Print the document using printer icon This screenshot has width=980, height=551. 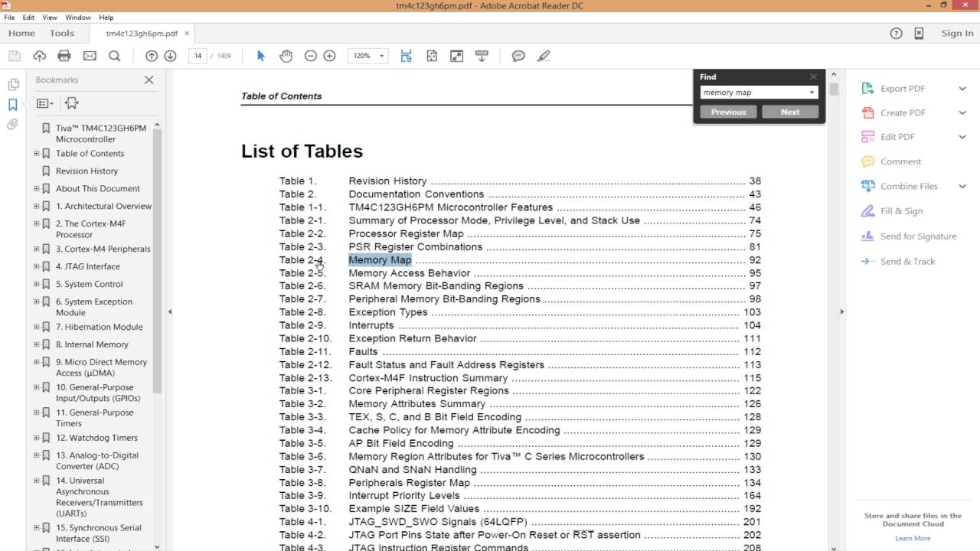click(64, 56)
